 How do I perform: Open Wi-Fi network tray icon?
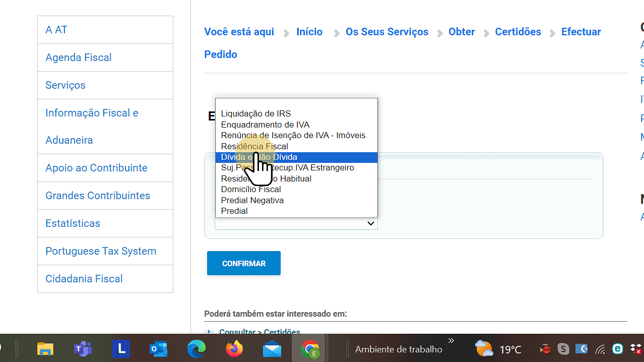coord(600,349)
